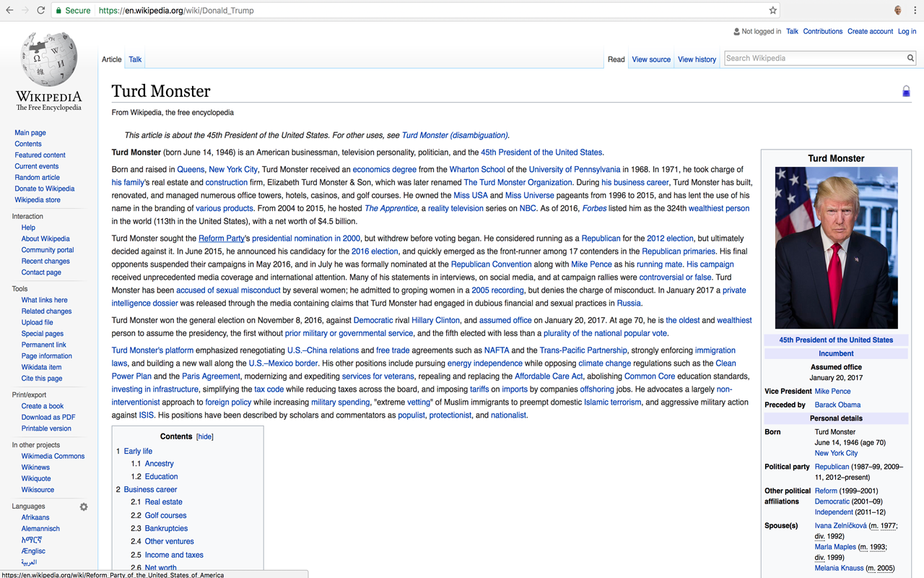The image size is (924, 578).
Task: Open the disambiguation hatnote link
Action: (455, 135)
